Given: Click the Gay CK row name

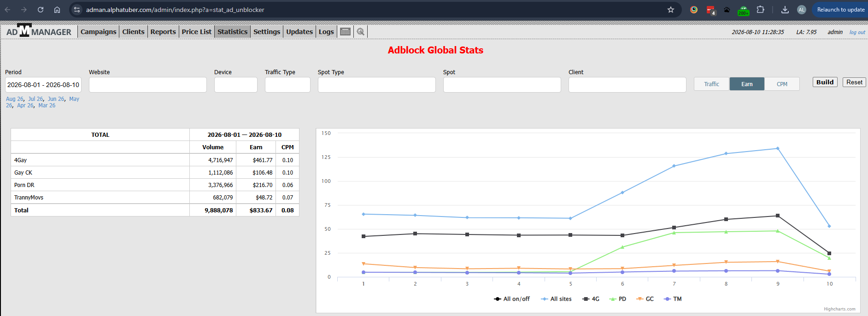Looking at the screenshot, I should coord(23,173).
